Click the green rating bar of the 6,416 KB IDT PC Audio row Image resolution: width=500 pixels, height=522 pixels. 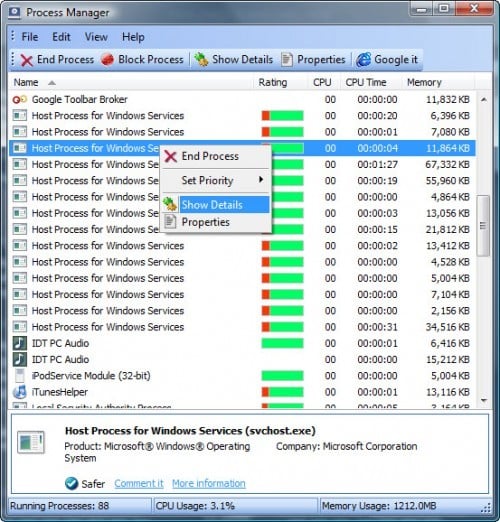(282, 343)
